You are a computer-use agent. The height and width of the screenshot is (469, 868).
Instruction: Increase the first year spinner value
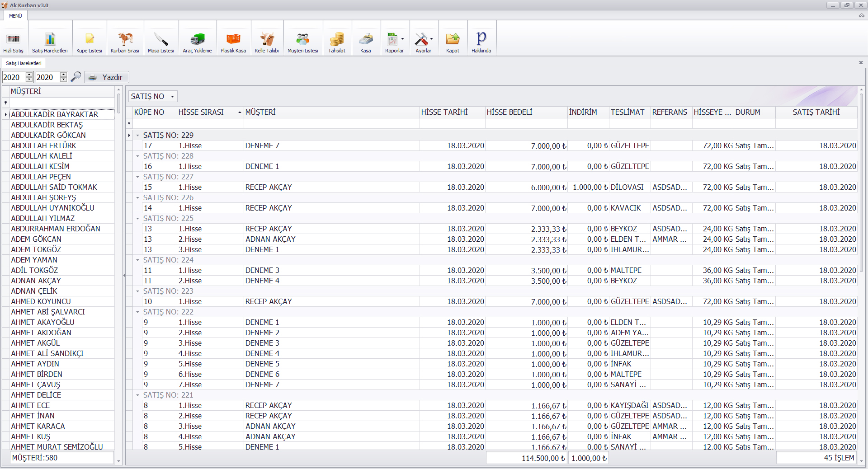[x=29, y=75]
